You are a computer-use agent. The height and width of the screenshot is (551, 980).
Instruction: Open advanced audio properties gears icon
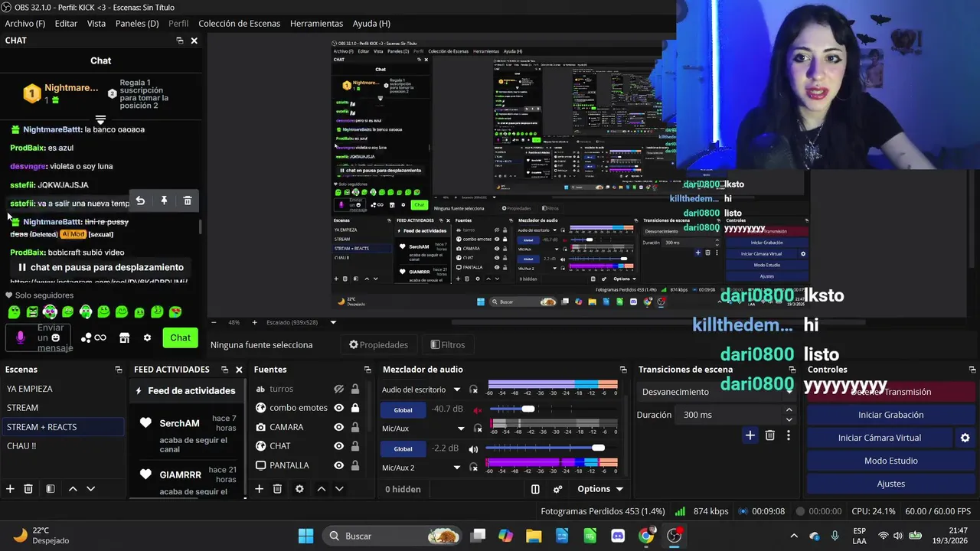click(x=558, y=489)
